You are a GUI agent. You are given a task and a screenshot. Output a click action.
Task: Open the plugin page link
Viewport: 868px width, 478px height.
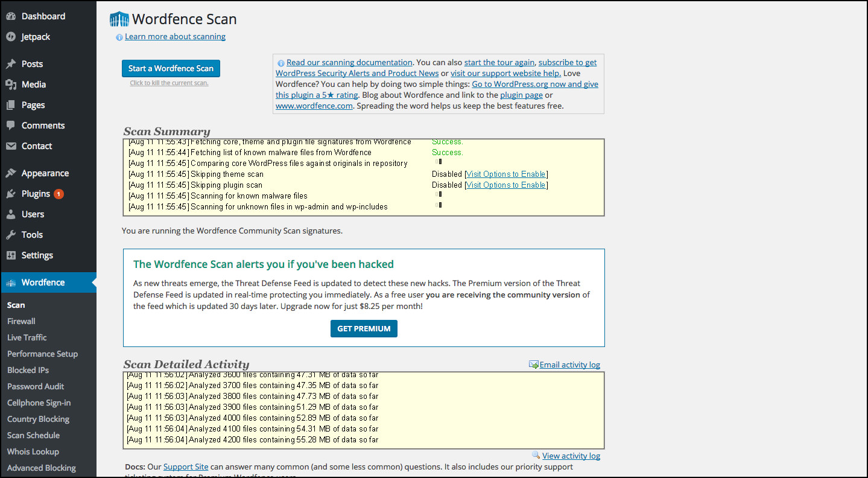(522, 95)
